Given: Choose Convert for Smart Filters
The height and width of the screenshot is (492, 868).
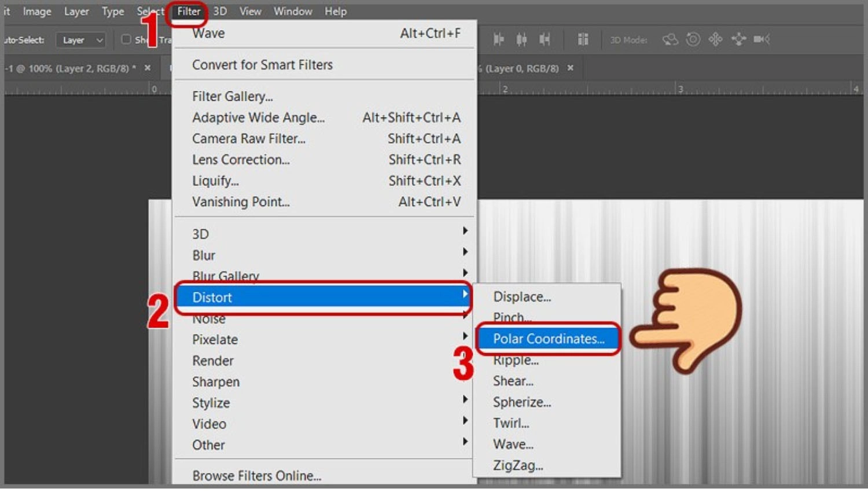Looking at the screenshot, I should point(325,65).
